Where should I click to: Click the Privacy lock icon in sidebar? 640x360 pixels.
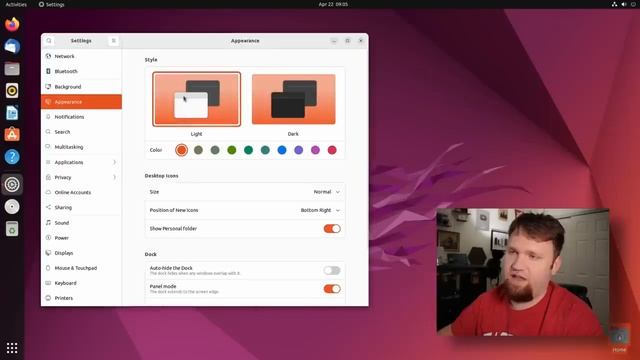(x=48, y=177)
